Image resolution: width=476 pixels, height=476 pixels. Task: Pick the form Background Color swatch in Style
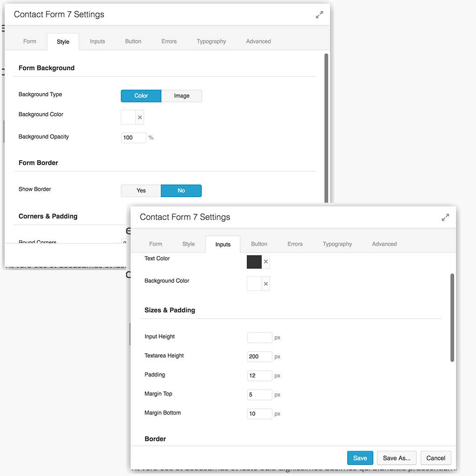coord(128,117)
